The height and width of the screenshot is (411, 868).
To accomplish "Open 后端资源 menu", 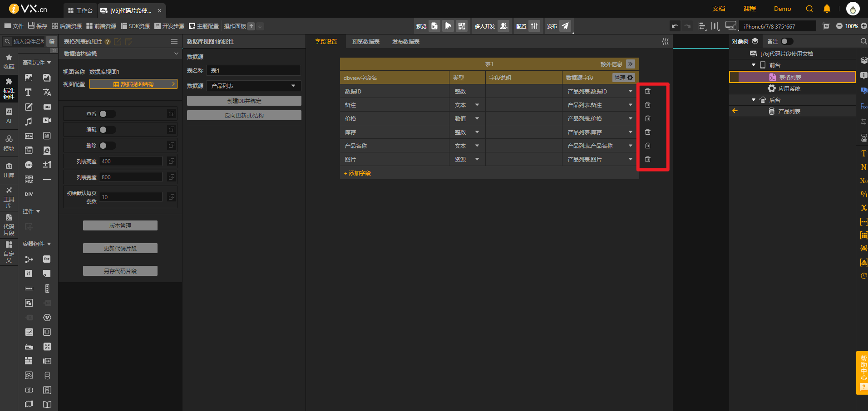I will click(67, 26).
